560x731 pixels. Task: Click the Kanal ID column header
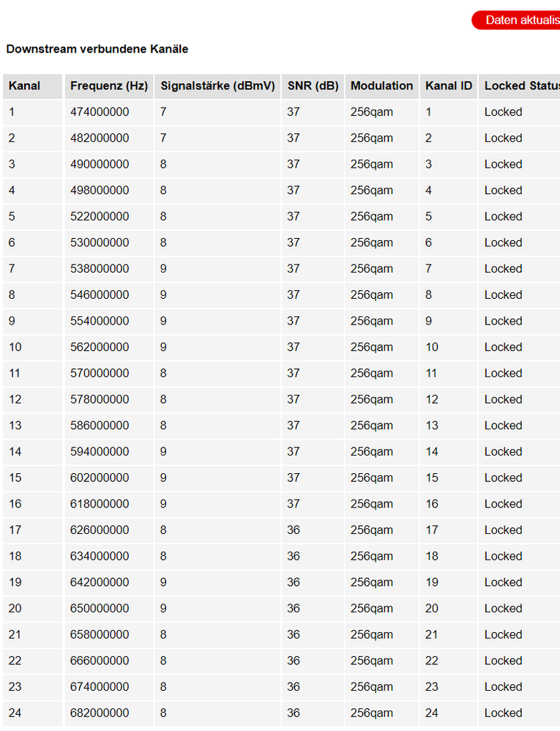pyautogui.click(x=449, y=86)
